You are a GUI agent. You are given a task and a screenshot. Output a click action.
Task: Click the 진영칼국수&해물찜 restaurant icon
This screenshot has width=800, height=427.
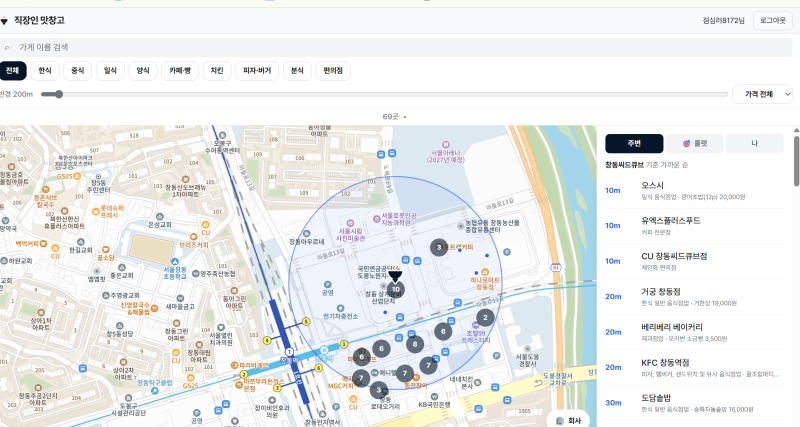click(x=154, y=308)
